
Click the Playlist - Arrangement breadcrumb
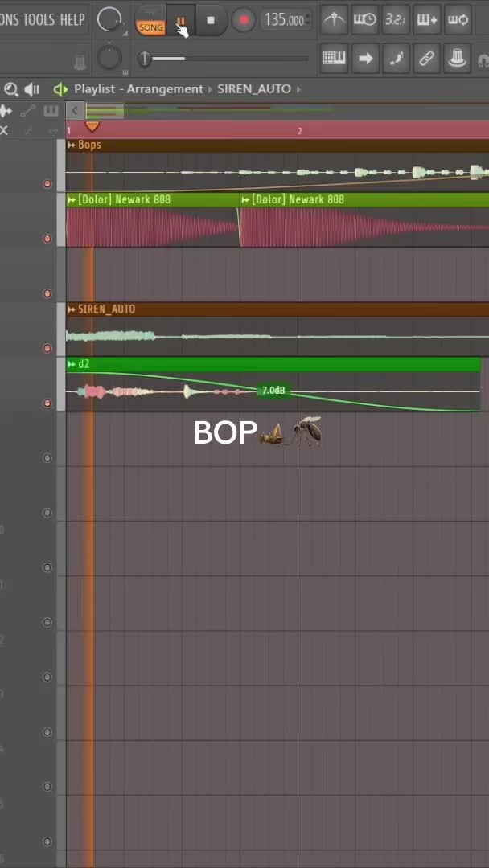[138, 89]
